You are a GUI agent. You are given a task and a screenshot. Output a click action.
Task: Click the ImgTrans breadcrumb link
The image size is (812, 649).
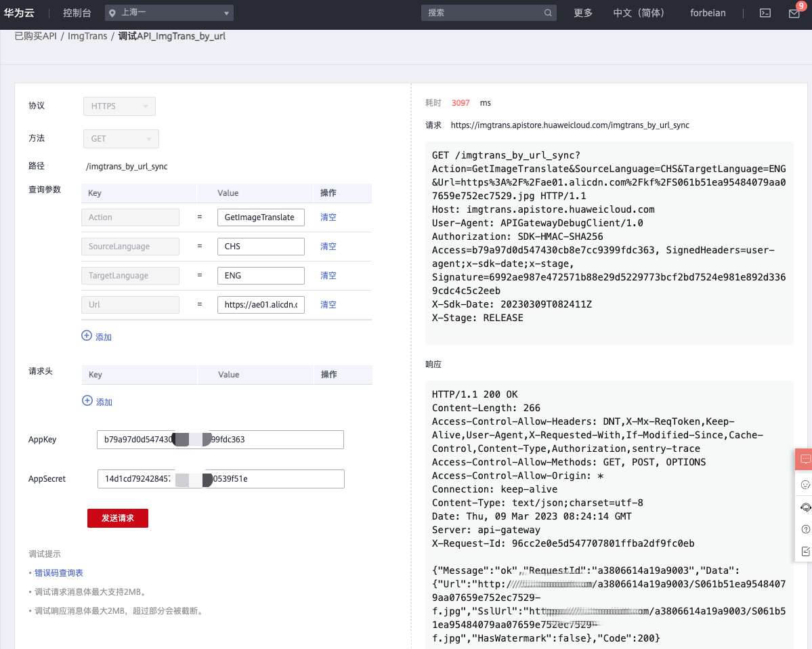coord(87,36)
